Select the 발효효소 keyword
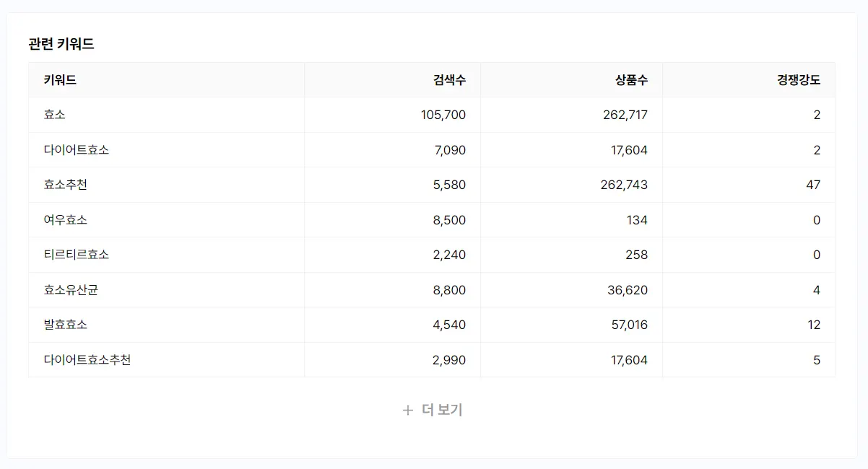Screen dimensions: 868x469 pyautogui.click(x=66, y=325)
